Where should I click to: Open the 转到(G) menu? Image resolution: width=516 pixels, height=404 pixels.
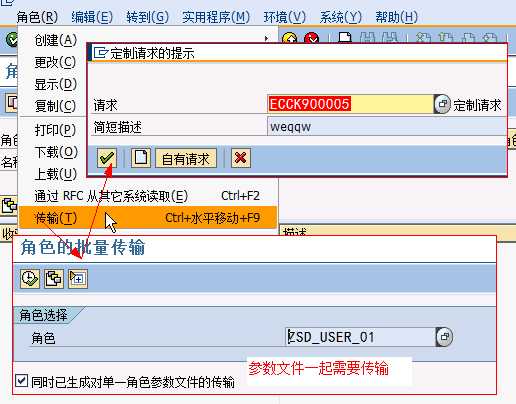pos(148,17)
